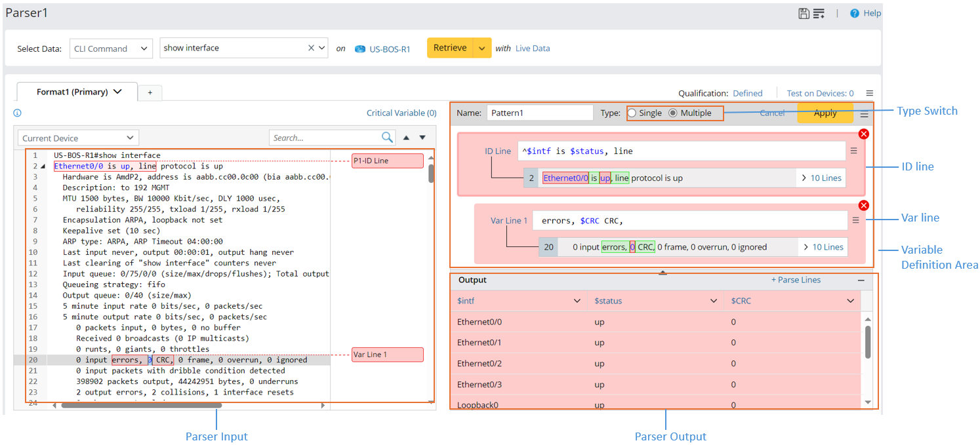Click the Apply button
This screenshot has width=980, height=445.
click(x=825, y=113)
